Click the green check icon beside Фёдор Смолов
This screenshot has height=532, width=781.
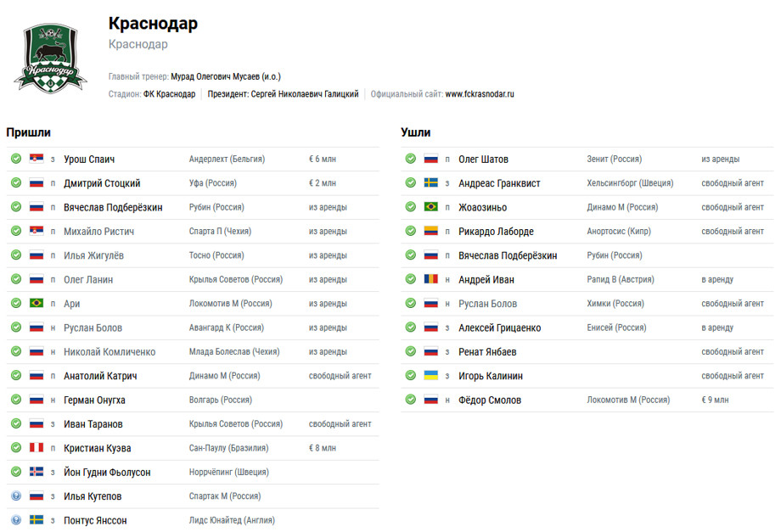click(x=410, y=399)
